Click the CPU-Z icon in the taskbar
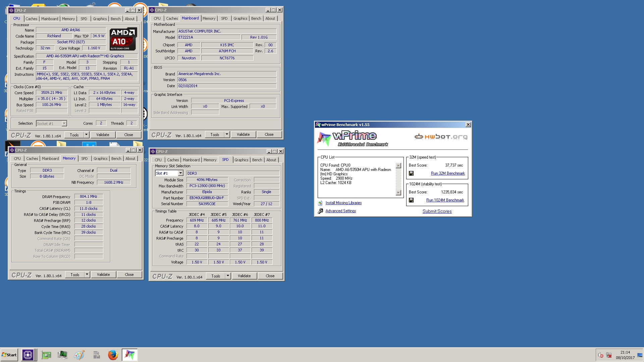 click(x=28, y=355)
